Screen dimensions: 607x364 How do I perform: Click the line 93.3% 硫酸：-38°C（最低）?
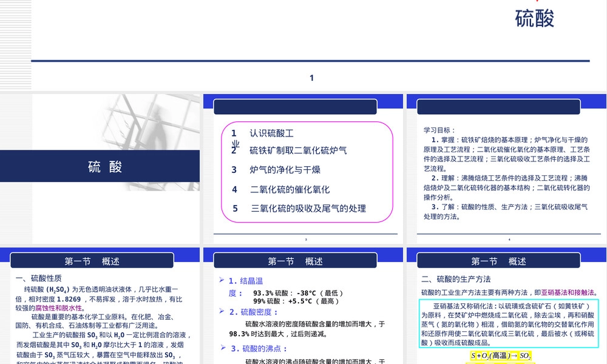click(x=298, y=293)
